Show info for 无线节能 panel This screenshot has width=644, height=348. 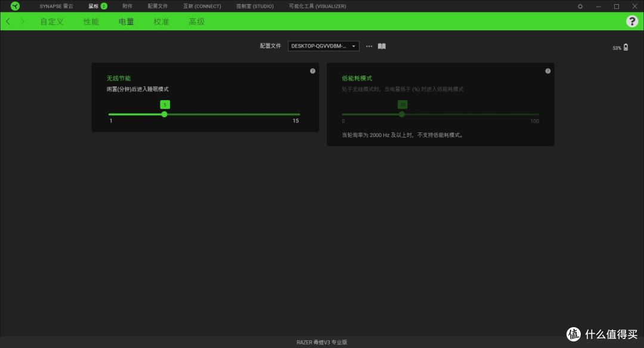pyautogui.click(x=312, y=71)
